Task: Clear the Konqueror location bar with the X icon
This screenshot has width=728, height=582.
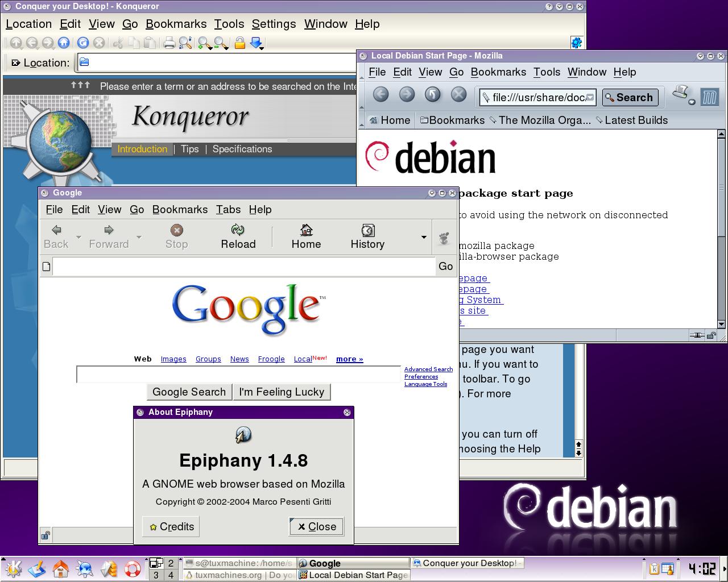Action: (15, 63)
